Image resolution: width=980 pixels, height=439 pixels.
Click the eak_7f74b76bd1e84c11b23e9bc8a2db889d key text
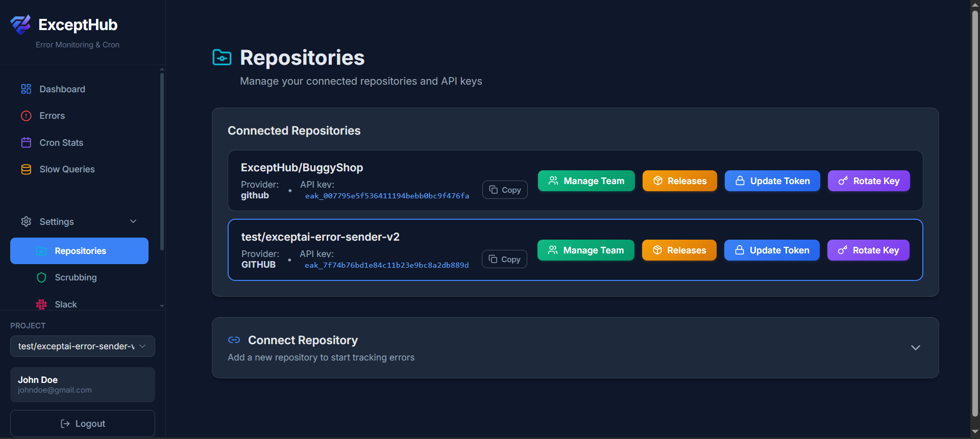point(386,265)
